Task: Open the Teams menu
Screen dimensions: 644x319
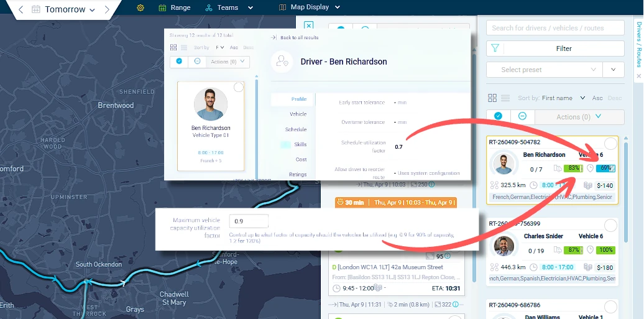Action: (229, 7)
